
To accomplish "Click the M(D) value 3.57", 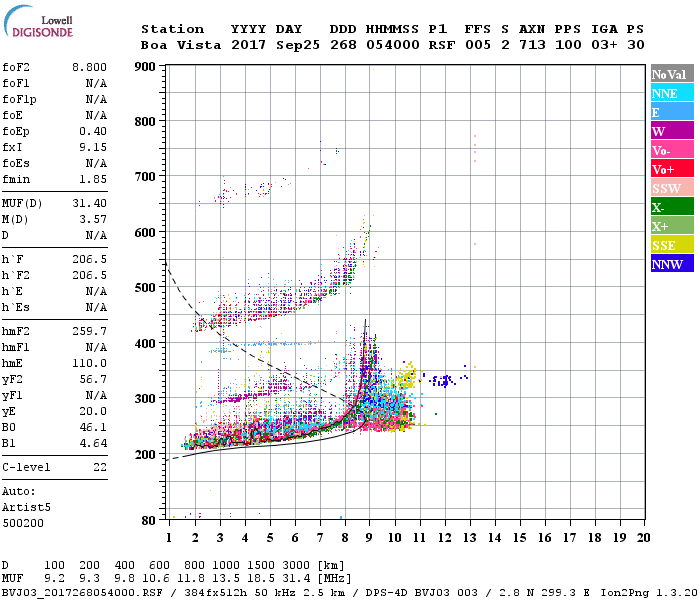I will [x=93, y=219].
